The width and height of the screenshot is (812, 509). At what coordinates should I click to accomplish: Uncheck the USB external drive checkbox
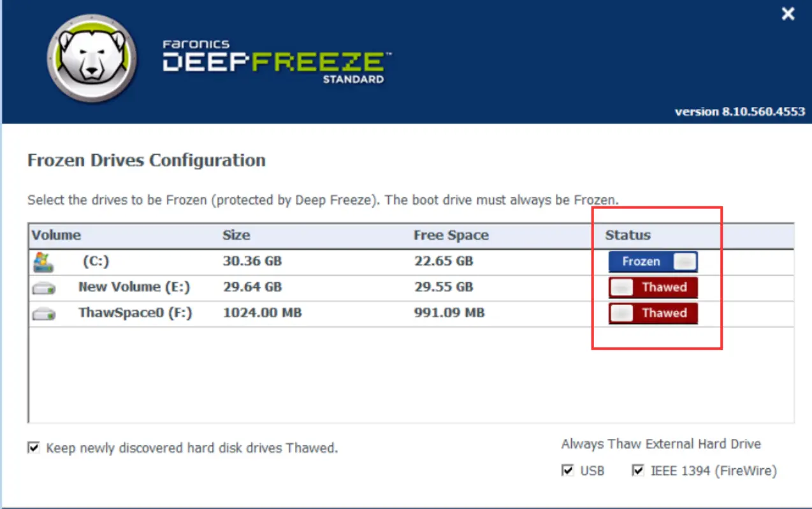(x=567, y=471)
